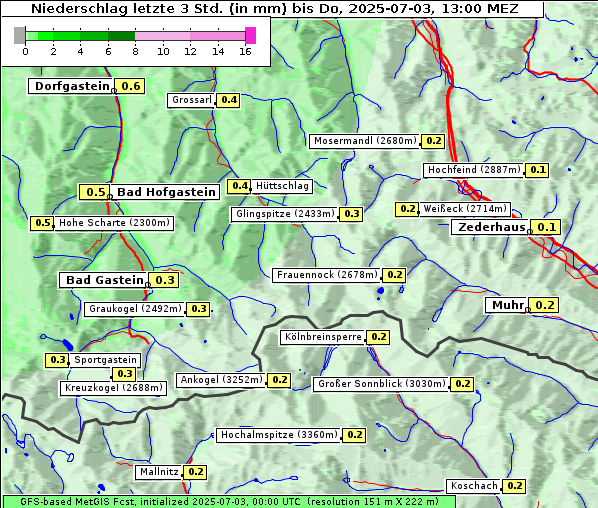Select the Zederhaus location label
The image size is (598, 508).
point(491,227)
